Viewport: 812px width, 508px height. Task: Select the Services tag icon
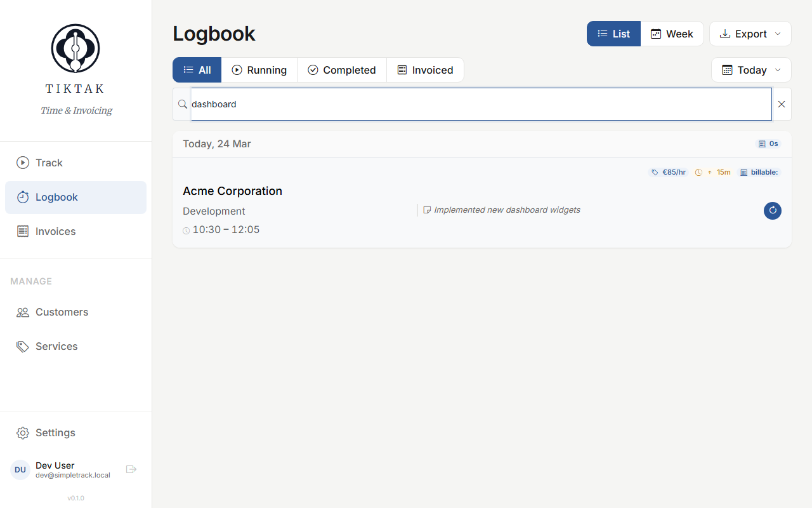click(x=22, y=346)
